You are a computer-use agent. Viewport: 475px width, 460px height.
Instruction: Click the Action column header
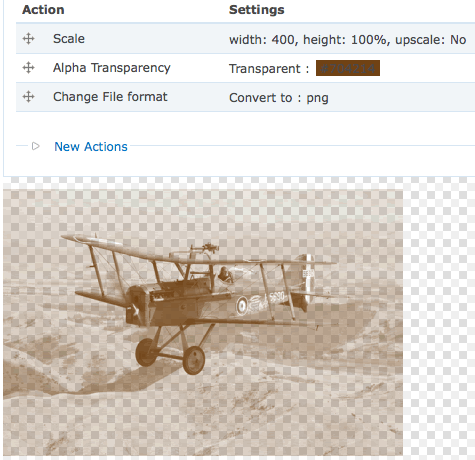click(43, 10)
